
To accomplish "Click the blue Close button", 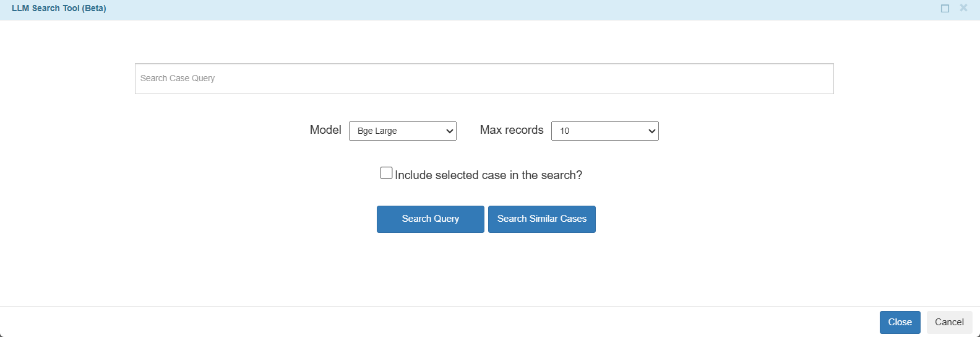I will 900,322.
